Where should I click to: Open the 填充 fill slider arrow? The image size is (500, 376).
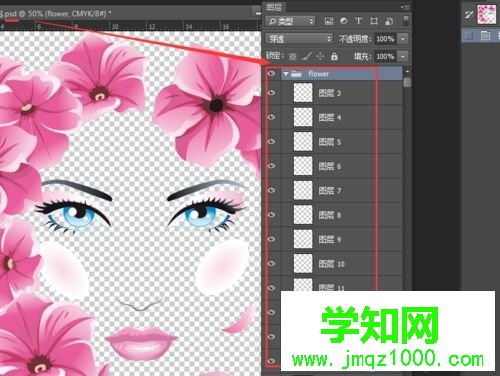point(403,56)
